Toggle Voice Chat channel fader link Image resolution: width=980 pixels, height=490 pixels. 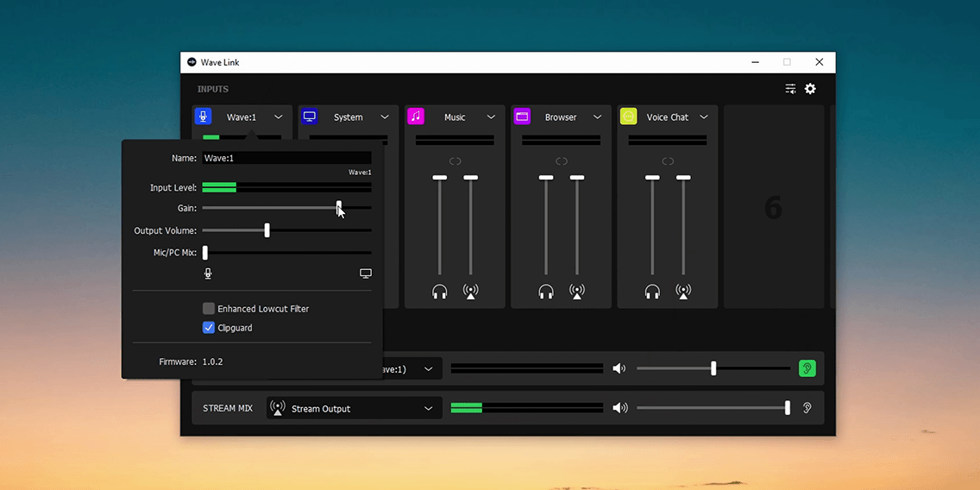(668, 161)
